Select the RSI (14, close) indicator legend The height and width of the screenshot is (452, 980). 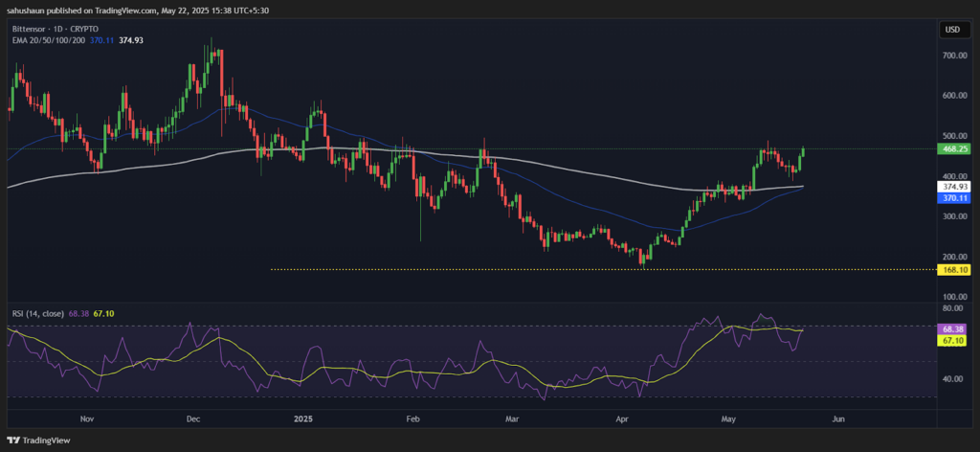[36, 312]
